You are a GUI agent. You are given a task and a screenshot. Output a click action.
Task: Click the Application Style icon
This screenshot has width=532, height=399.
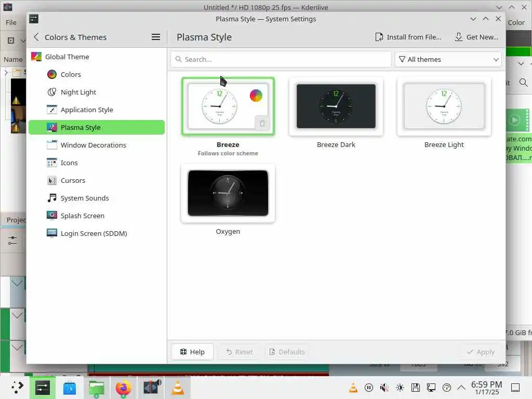tap(52, 110)
